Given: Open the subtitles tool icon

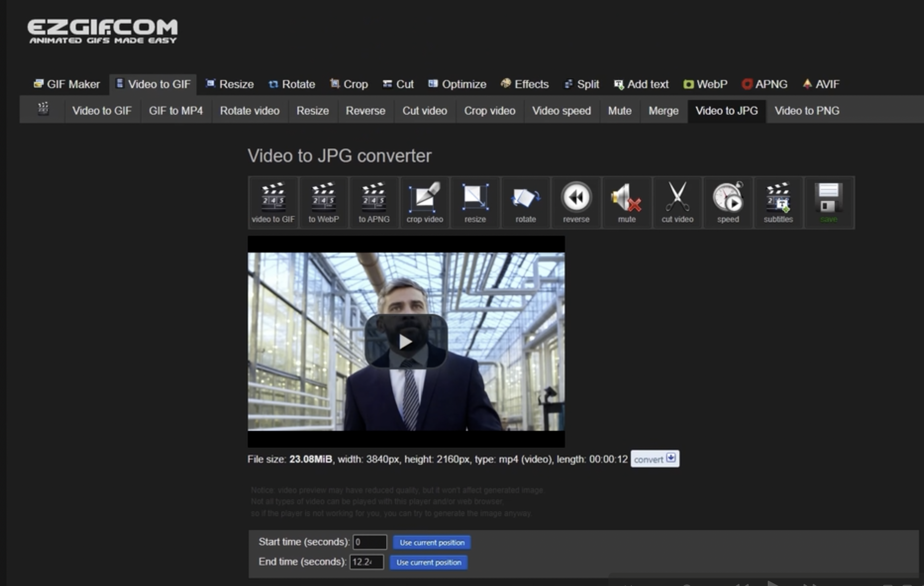Looking at the screenshot, I should point(778,202).
